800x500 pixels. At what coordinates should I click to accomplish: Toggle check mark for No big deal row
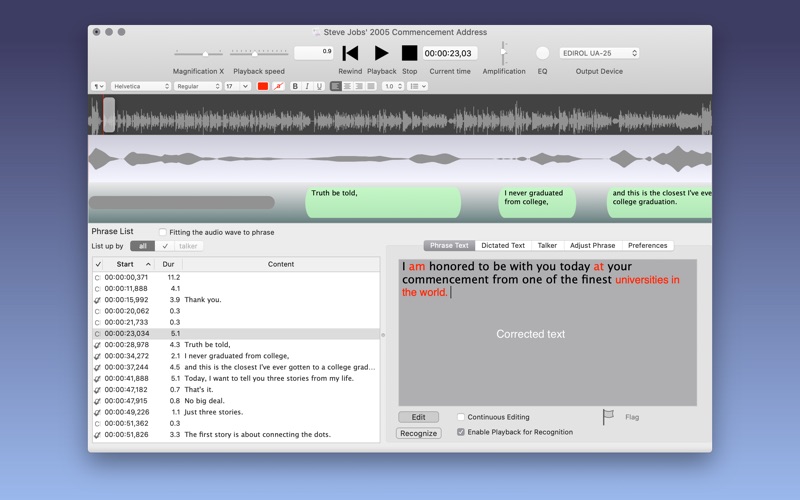[97, 401]
